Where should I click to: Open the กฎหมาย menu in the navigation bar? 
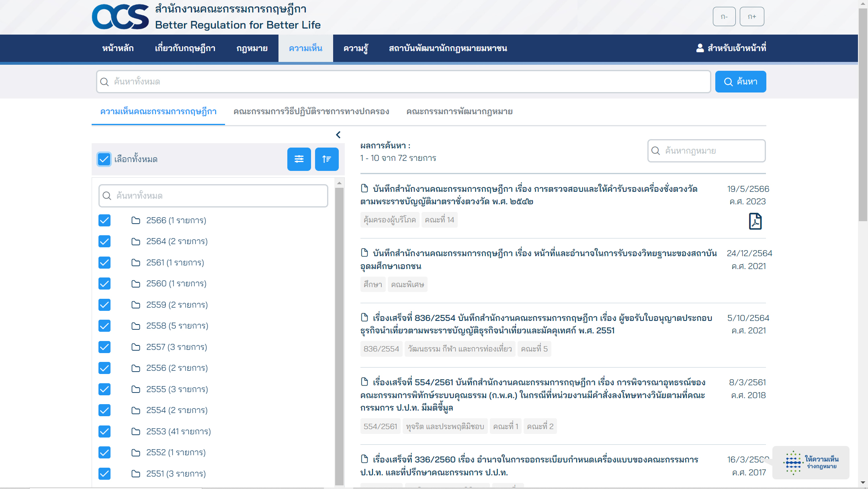pyautogui.click(x=252, y=48)
